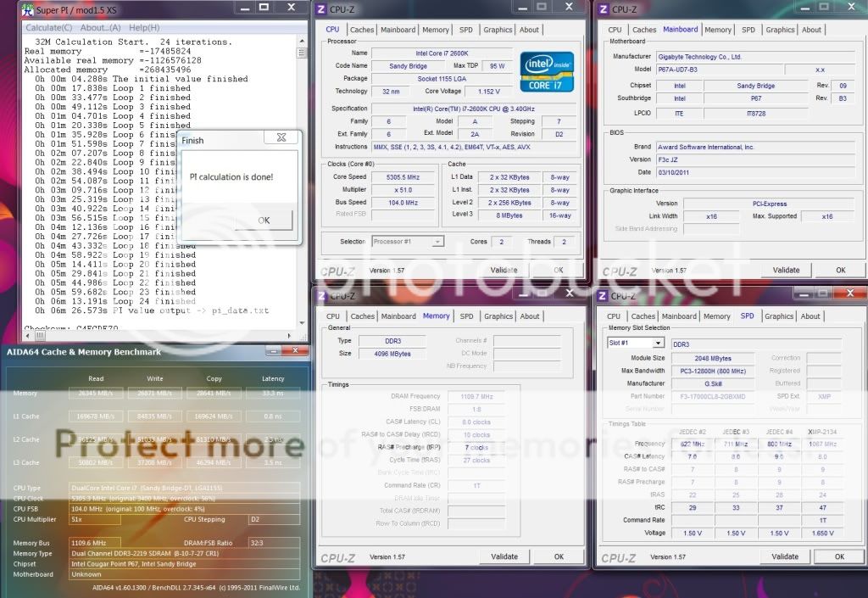Click Validate in the Memory timings CPU-Z window
This screenshot has height=598, width=868.
[504, 556]
